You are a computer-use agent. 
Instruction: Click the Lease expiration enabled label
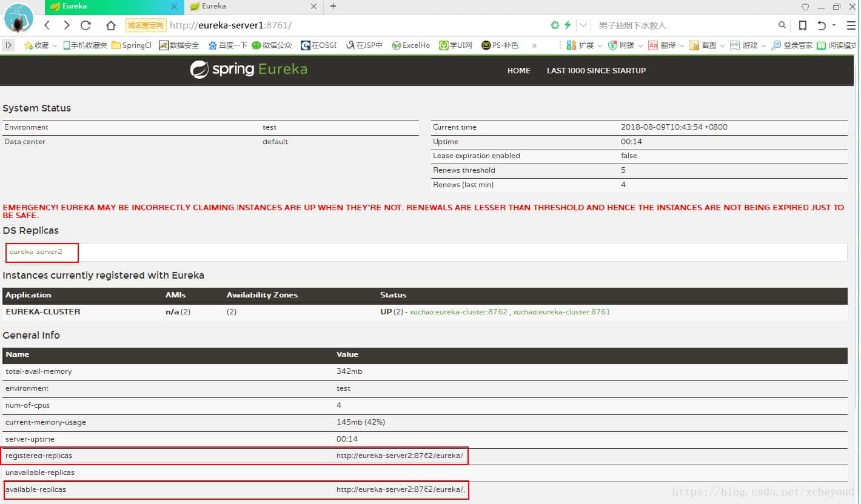[477, 156]
